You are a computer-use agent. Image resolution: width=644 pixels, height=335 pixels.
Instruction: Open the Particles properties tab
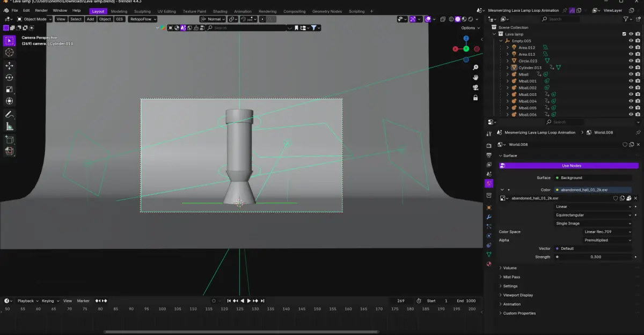pos(488,226)
